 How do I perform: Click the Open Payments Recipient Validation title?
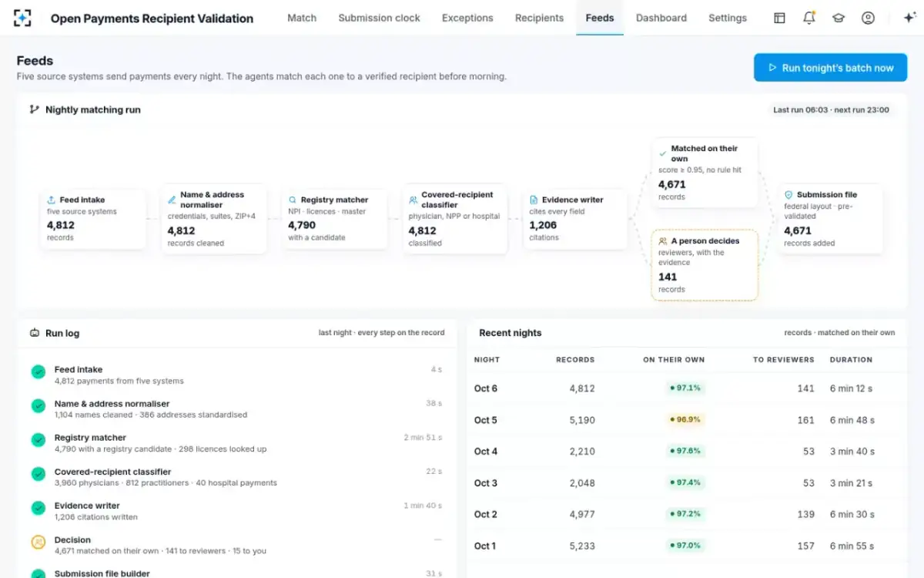(152, 18)
